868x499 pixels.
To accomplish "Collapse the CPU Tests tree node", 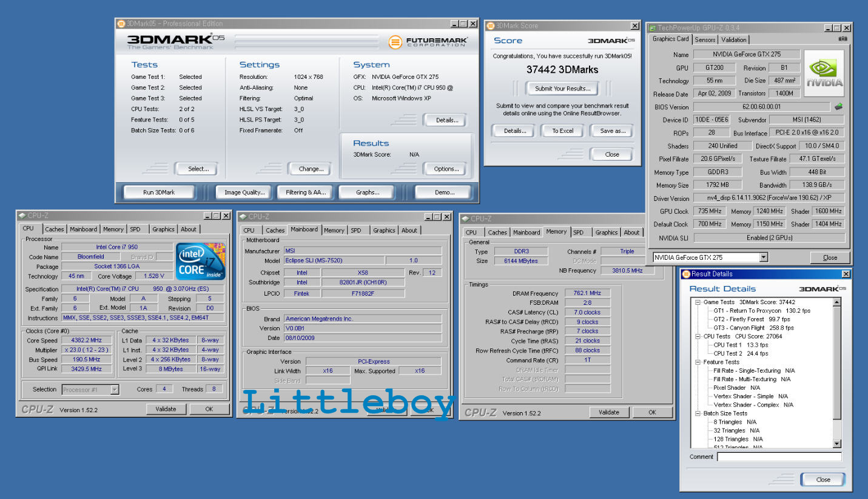I will pos(698,336).
